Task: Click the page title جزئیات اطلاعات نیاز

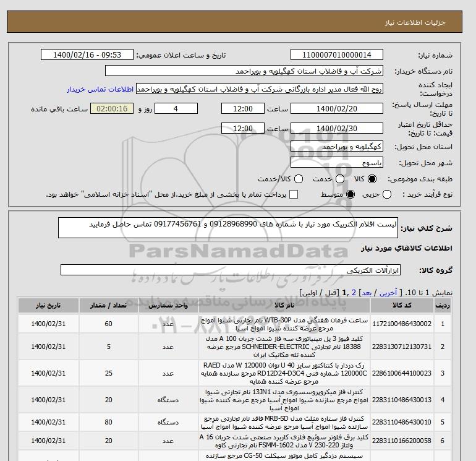Action: click(415, 22)
